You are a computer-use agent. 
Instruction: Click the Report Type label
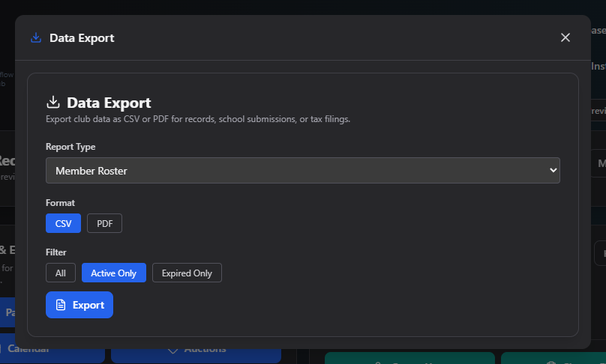pos(70,147)
